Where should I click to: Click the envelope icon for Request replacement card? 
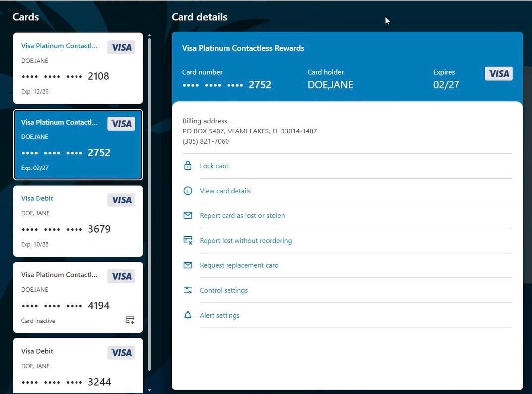(x=188, y=265)
